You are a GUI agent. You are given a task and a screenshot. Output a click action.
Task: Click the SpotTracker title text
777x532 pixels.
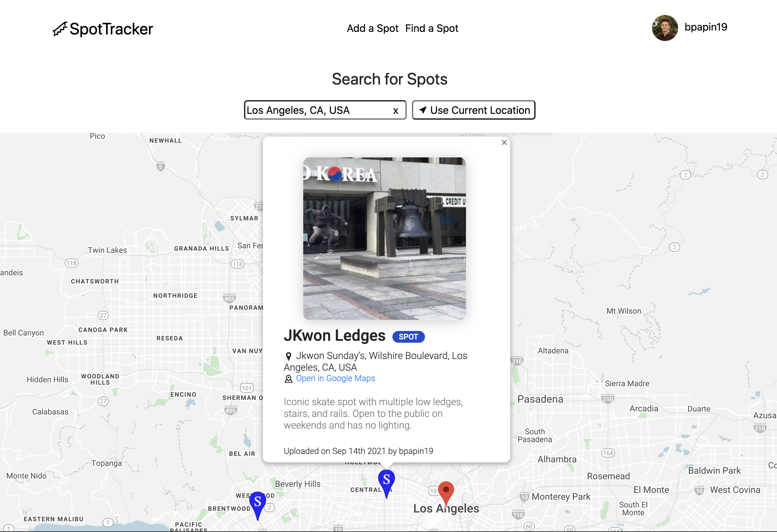pos(111,29)
